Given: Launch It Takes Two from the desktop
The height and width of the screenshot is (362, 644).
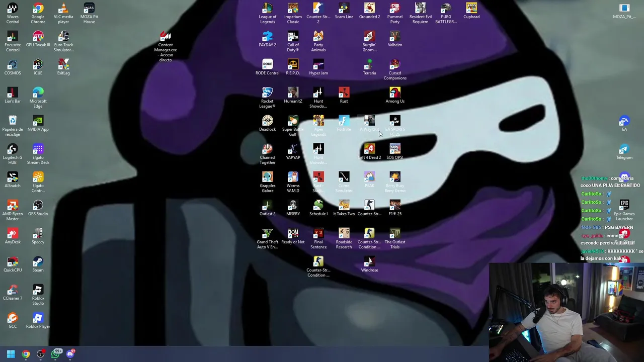Looking at the screenshot, I should 344,208.
